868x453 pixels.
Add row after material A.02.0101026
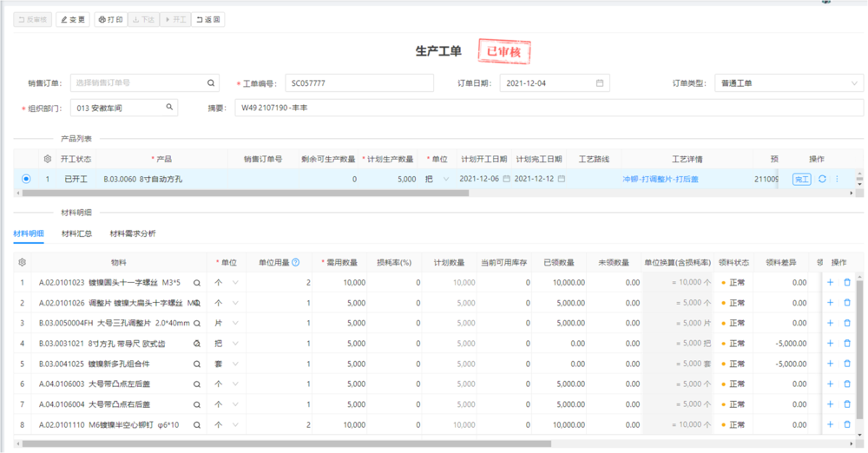coord(830,303)
